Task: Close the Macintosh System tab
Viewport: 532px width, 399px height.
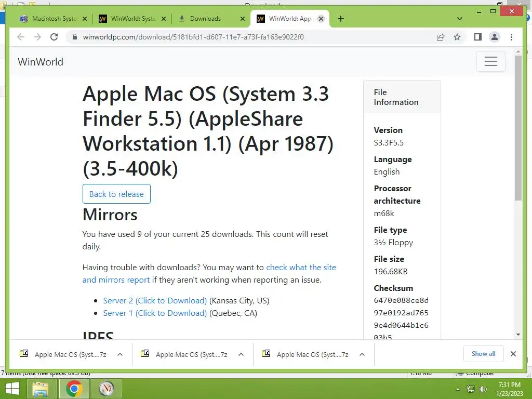Action: click(85, 19)
